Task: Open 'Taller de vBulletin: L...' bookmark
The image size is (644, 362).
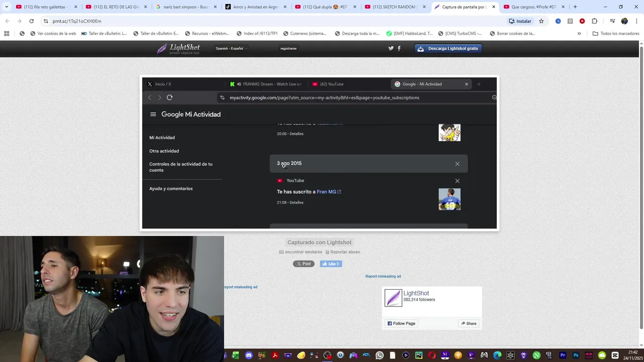Action: 103,34
